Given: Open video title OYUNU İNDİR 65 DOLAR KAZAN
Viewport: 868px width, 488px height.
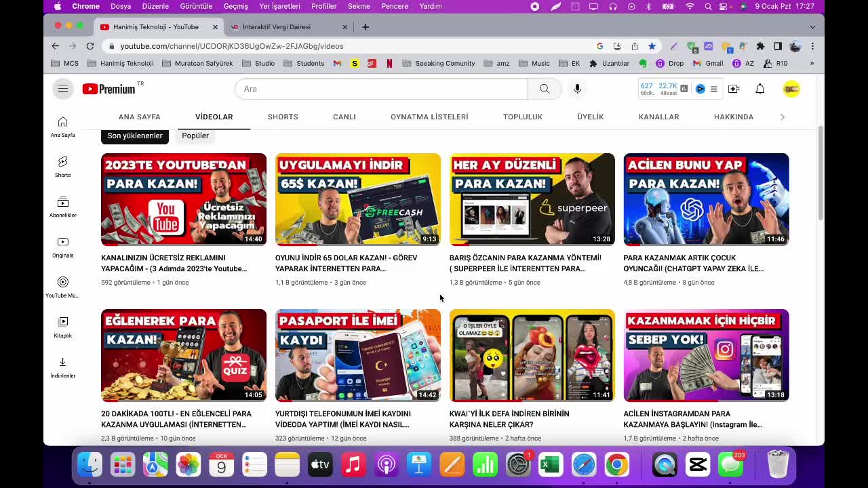Looking at the screenshot, I should (346, 263).
